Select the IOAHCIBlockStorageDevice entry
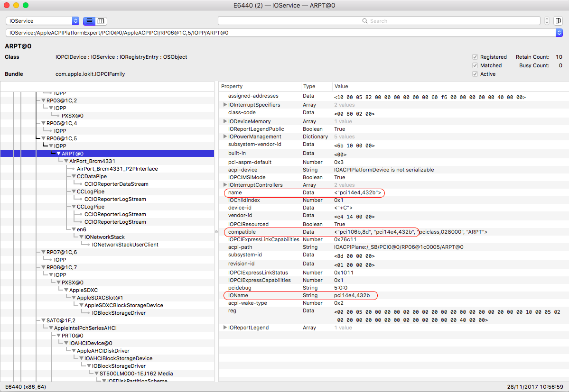569x392 pixels. [118, 359]
